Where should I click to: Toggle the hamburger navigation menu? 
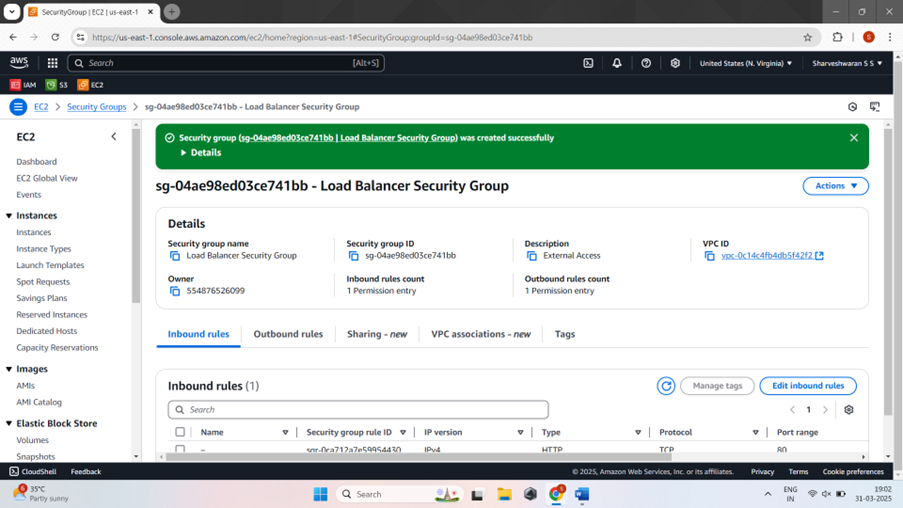click(x=18, y=107)
